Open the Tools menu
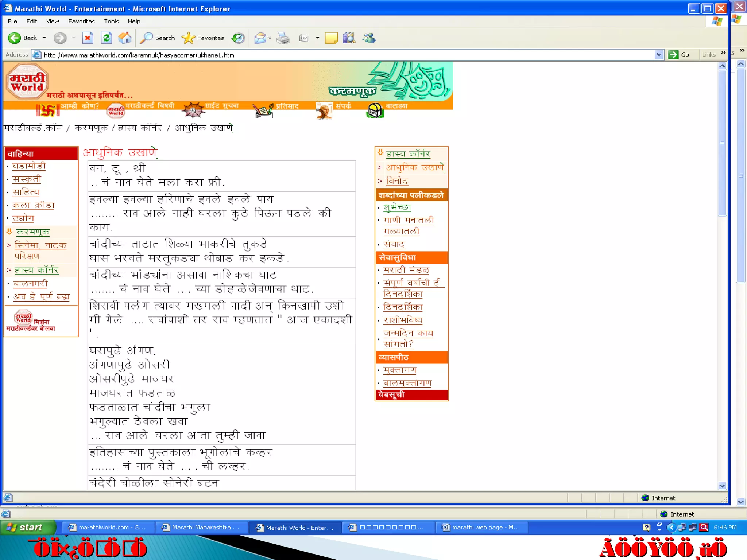747x560 pixels. [111, 21]
